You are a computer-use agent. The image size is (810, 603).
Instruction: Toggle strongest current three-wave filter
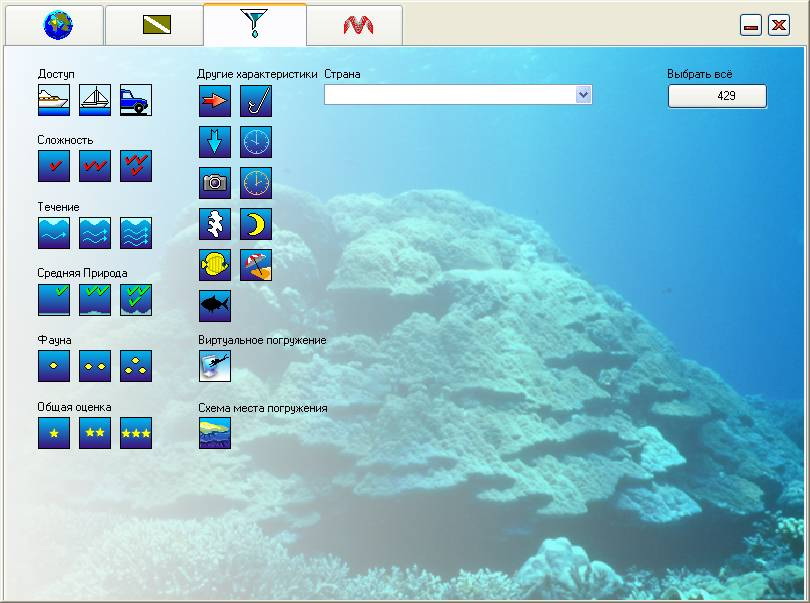tap(136, 233)
